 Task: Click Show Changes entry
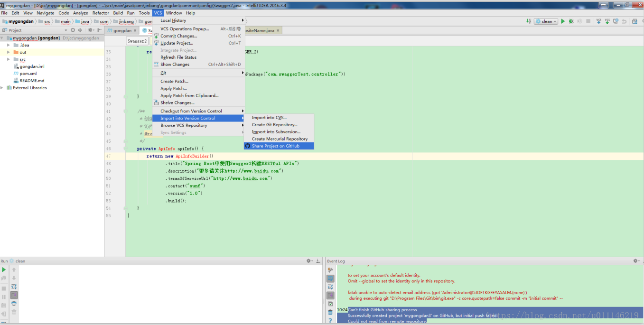click(x=198, y=65)
